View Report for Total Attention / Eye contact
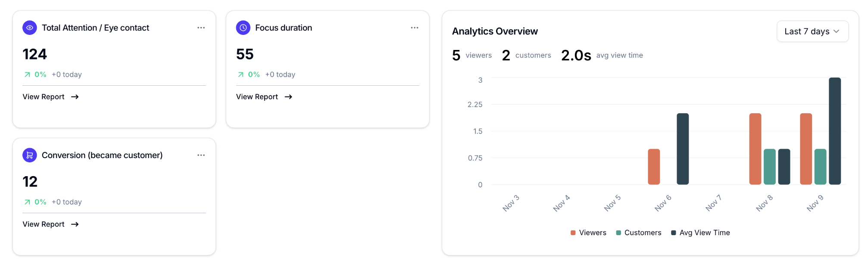The image size is (868, 261). click(44, 97)
